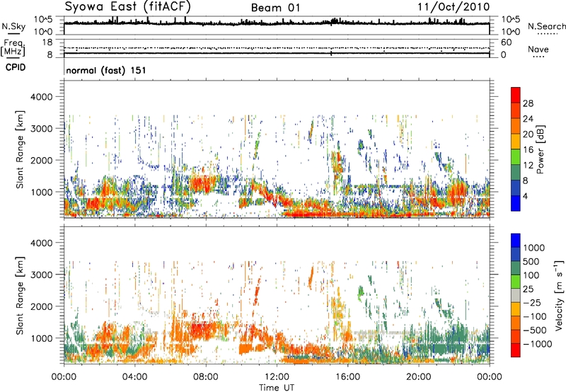Select the "Nave" legend label
The width and height of the screenshot is (566, 392).
[538, 49]
